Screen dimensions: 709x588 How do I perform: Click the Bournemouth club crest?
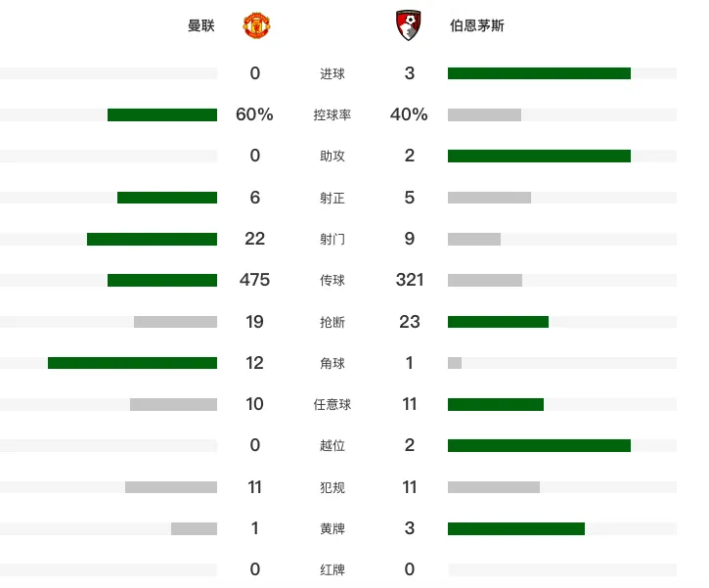click(409, 25)
